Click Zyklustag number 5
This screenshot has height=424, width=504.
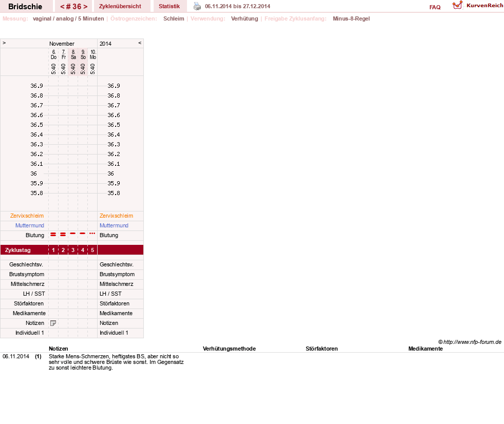click(x=92, y=250)
